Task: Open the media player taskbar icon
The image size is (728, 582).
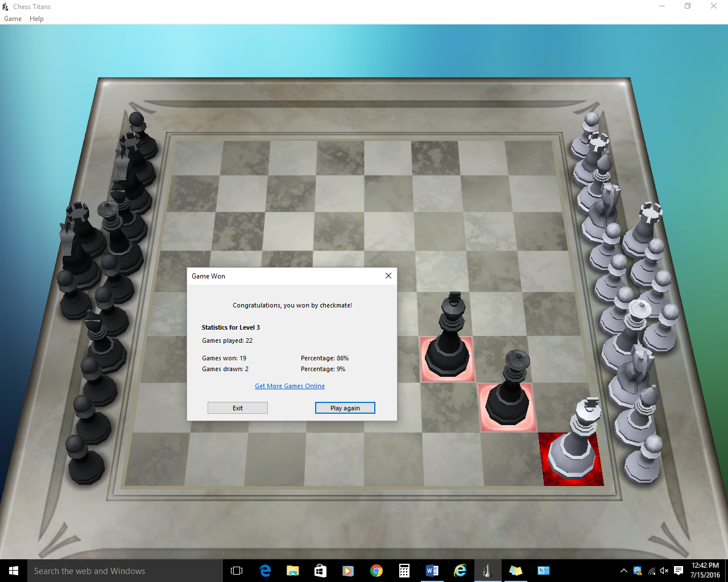Action: (348, 571)
